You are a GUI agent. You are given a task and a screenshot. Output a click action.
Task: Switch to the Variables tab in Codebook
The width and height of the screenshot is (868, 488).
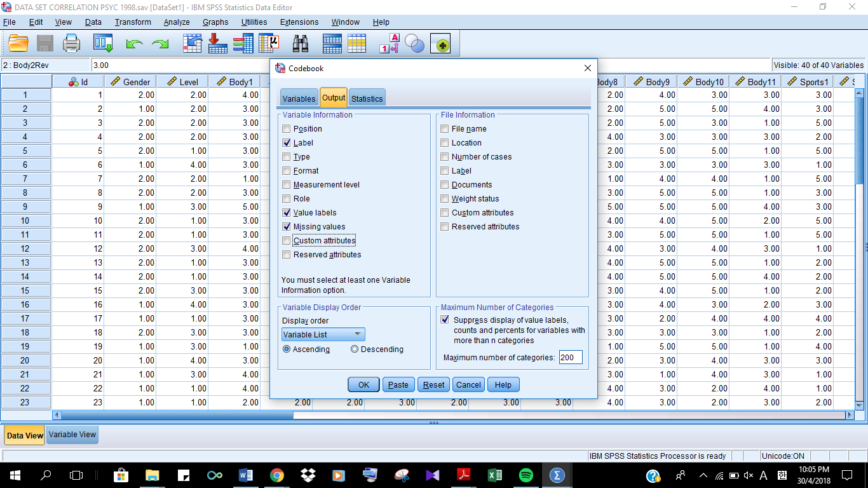299,98
